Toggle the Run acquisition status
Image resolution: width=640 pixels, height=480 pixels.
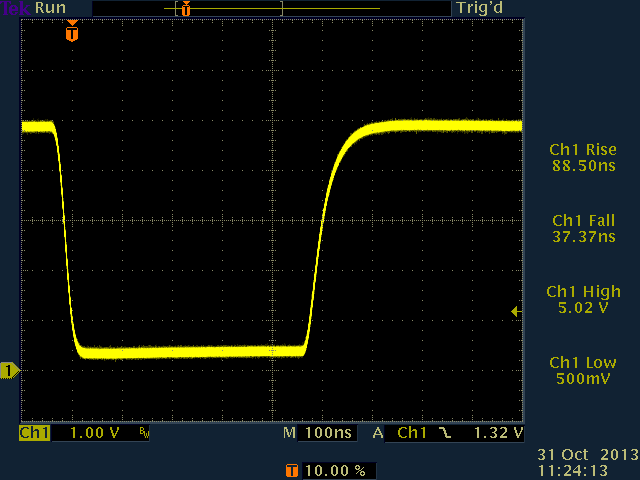tap(50, 8)
